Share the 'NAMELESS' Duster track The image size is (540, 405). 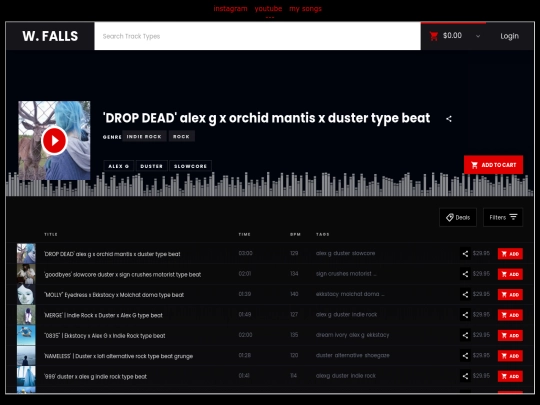465,356
